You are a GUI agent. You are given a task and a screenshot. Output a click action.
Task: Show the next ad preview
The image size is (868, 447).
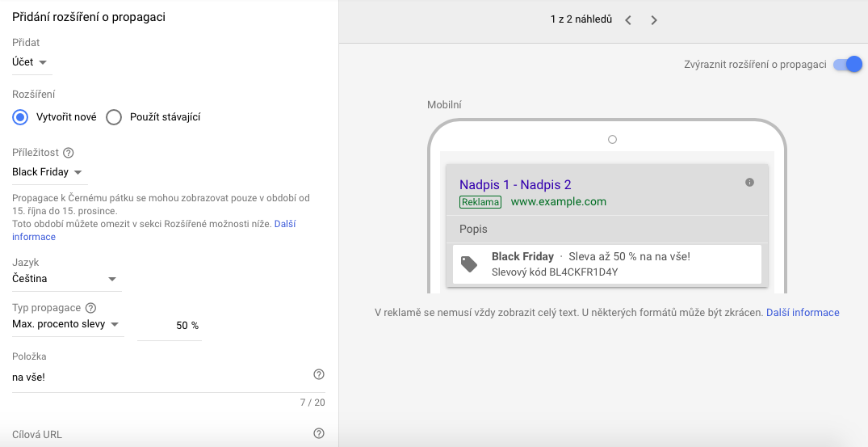coord(654,20)
